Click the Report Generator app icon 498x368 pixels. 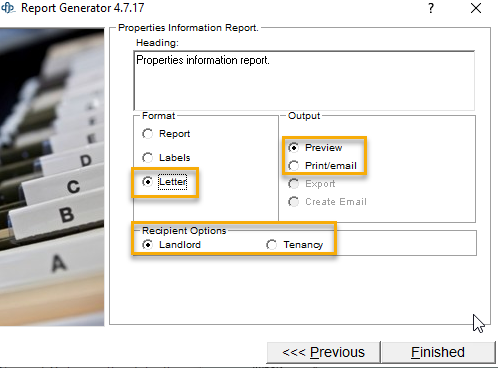tap(8, 8)
